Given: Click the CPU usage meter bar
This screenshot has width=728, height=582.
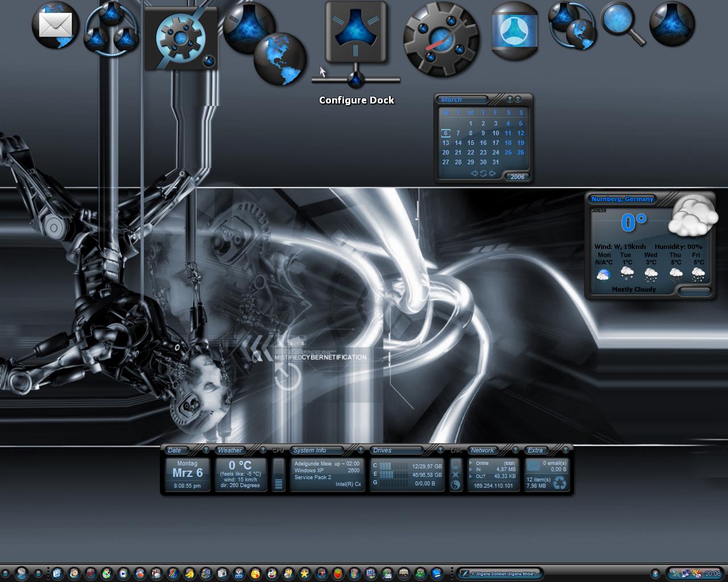Looking at the screenshot, I should (x=278, y=474).
